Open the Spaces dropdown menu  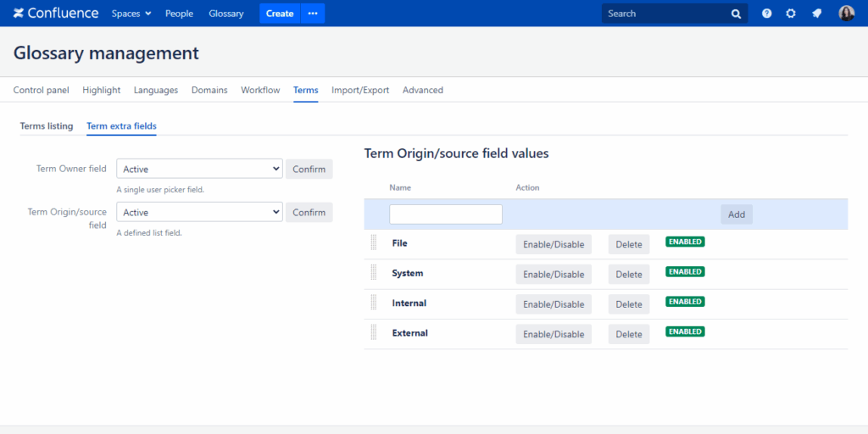(131, 14)
